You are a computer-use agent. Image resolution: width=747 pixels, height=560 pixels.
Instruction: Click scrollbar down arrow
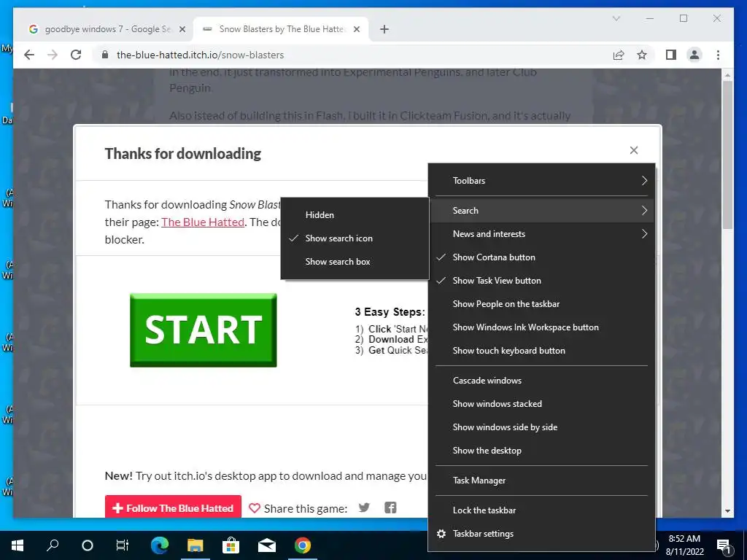pos(727,511)
